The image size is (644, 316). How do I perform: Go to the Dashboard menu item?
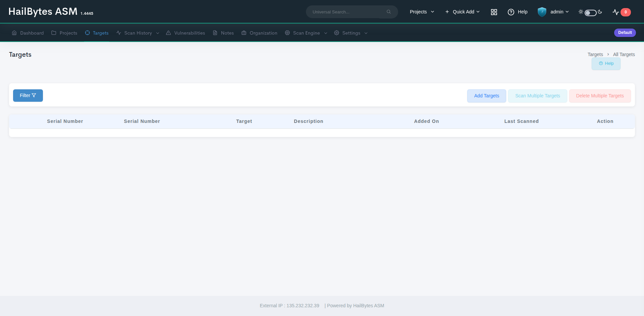point(28,33)
